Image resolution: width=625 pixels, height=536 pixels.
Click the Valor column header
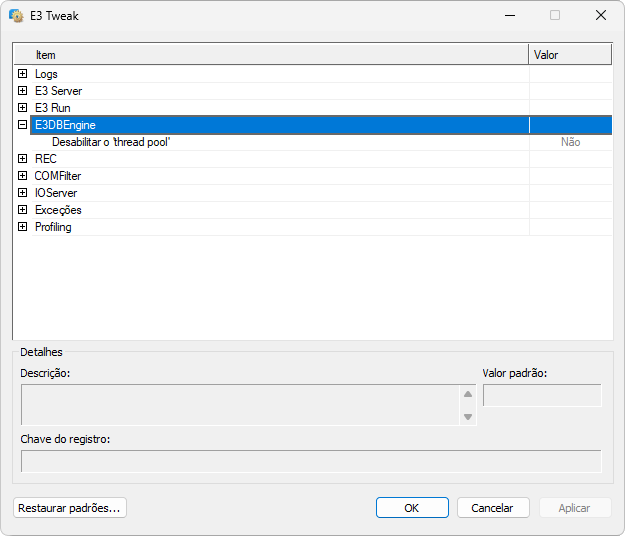pos(569,55)
